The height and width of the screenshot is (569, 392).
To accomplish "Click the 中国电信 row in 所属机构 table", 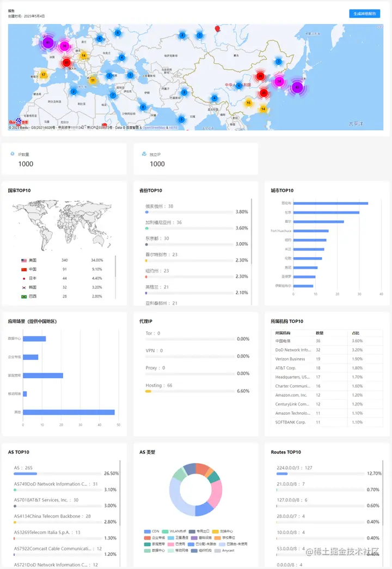I will point(327,341).
